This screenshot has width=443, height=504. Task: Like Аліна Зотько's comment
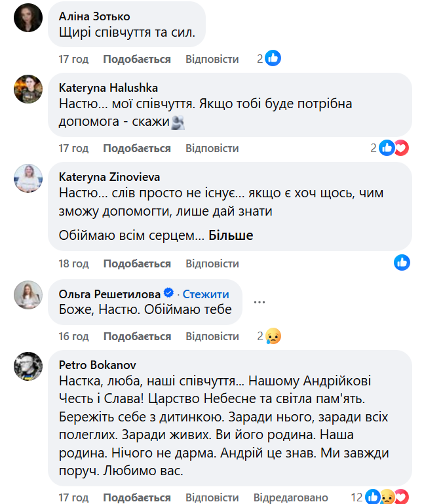136,59
